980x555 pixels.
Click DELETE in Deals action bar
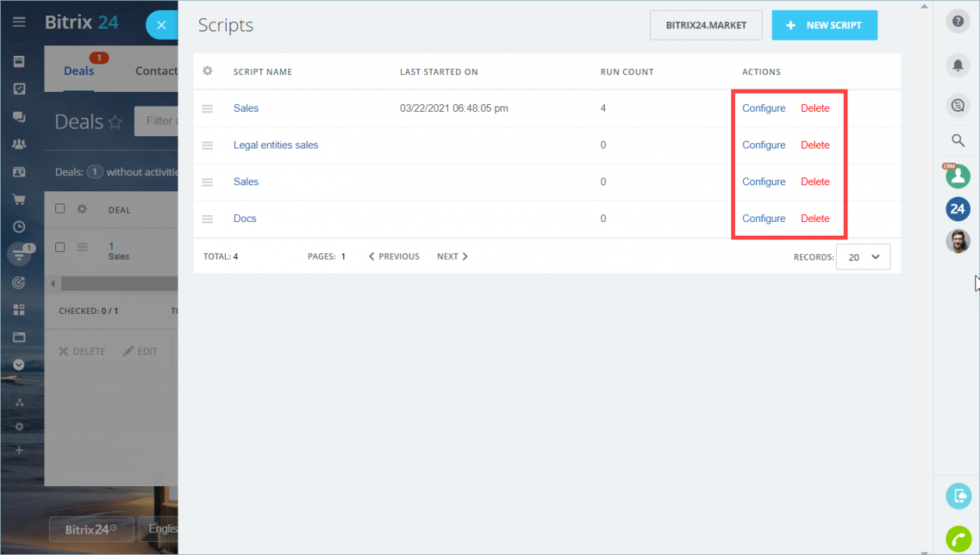tap(82, 351)
